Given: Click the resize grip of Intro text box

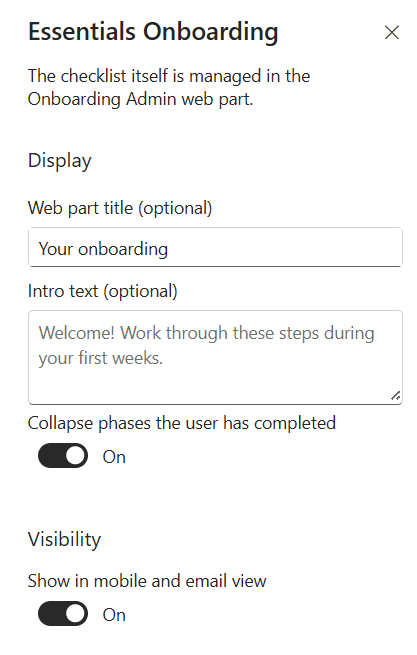Looking at the screenshot, I should [395, 395].
